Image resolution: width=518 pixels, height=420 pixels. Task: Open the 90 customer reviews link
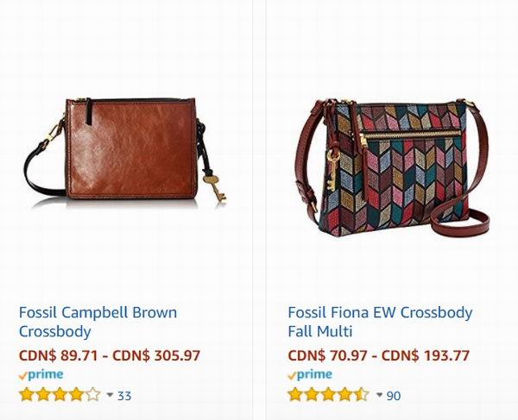point(394,396)
